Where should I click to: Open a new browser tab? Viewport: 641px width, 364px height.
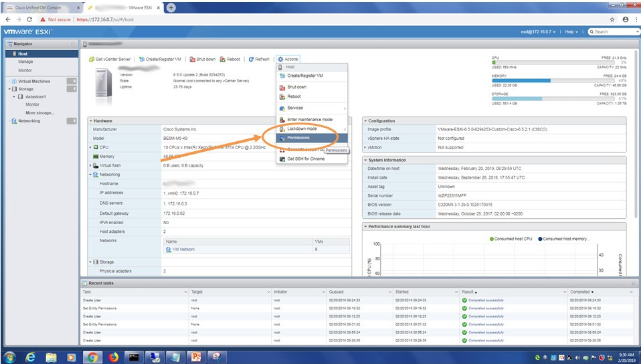pos(171,8)
